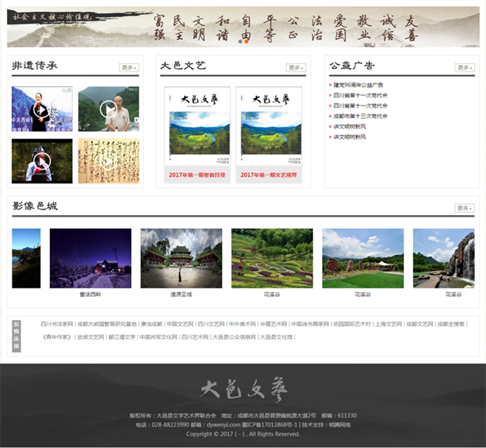This screenshot has width=486, height=448.
Task: Visit the 四川书法家网 friendly link
Action: (x=56, y=324)
